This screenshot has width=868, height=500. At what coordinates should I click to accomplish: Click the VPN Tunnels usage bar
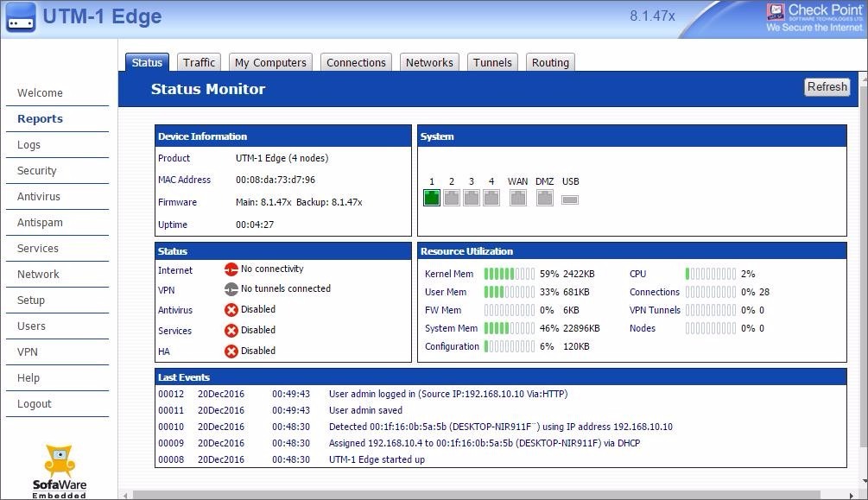711,310
